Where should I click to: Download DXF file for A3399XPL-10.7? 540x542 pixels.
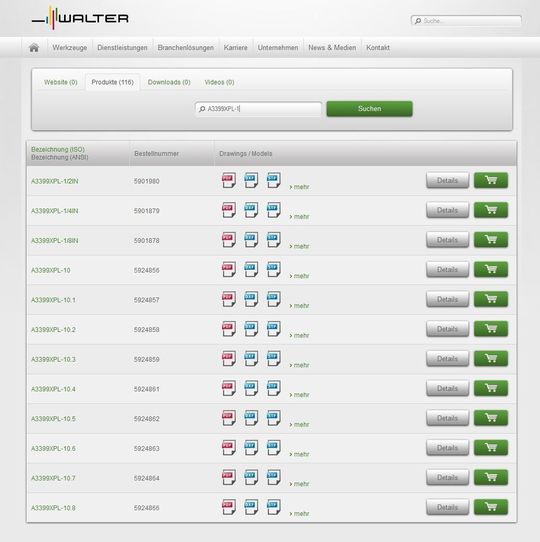[251, 477]
